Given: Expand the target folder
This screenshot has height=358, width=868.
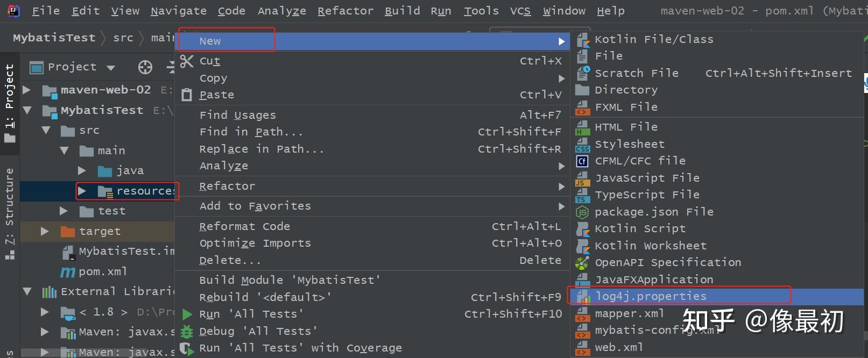Looking at the screenshot, I should 45,232.
